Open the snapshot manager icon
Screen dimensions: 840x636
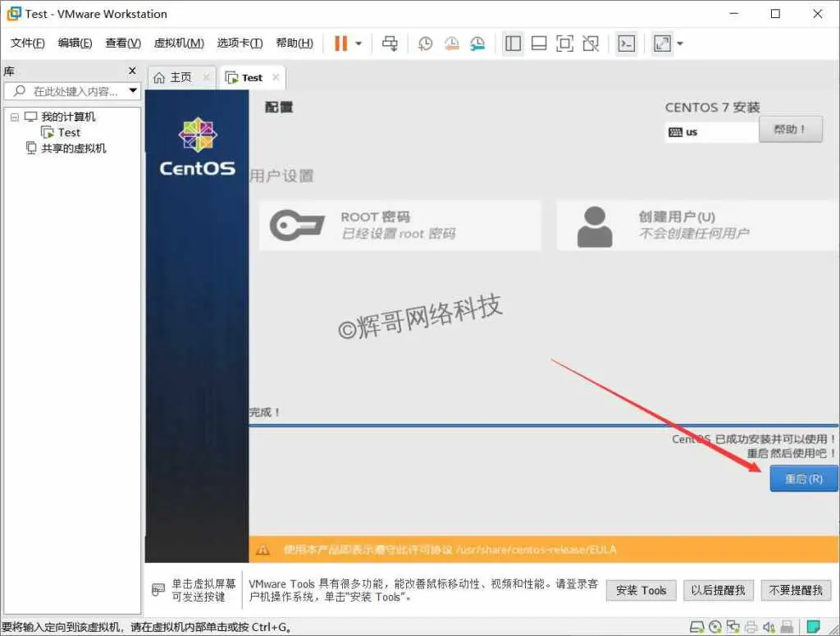477,43
